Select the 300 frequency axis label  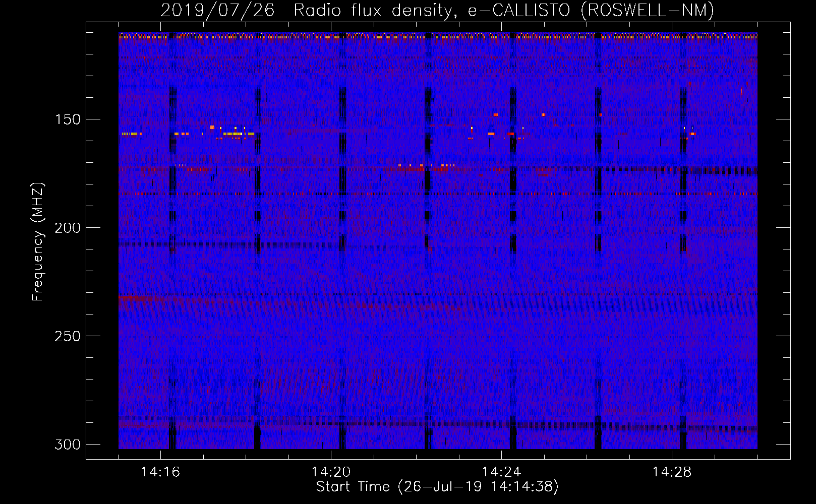tap(68, 445)
